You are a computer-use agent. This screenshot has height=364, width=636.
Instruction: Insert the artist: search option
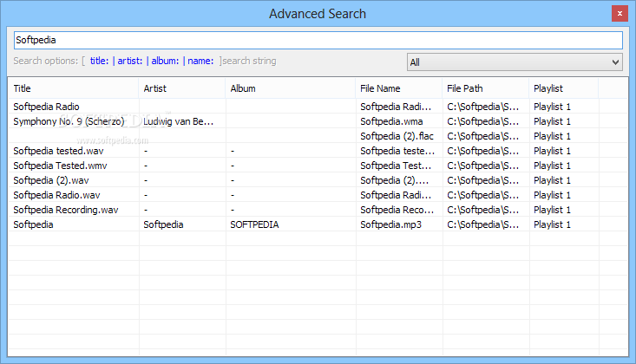pos(130,61)
